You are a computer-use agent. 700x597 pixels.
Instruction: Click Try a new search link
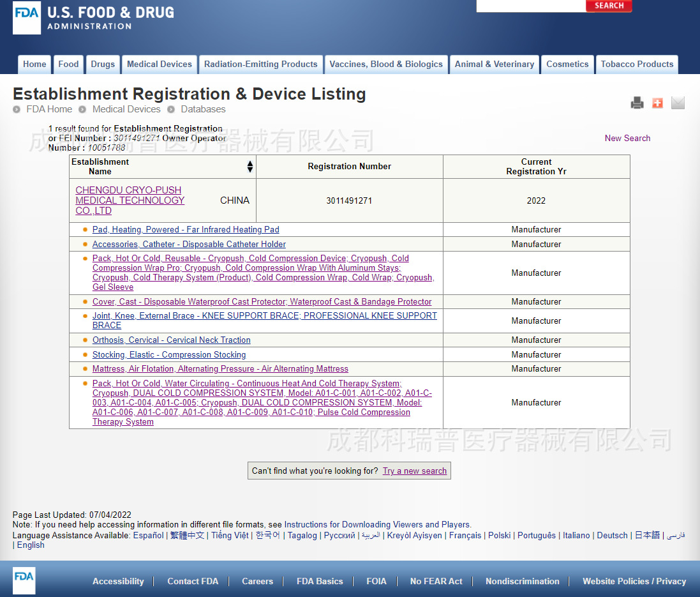tap(414, 471)
